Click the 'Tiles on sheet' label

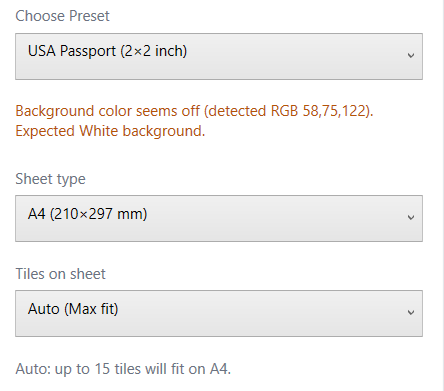[x=60, y=274]
